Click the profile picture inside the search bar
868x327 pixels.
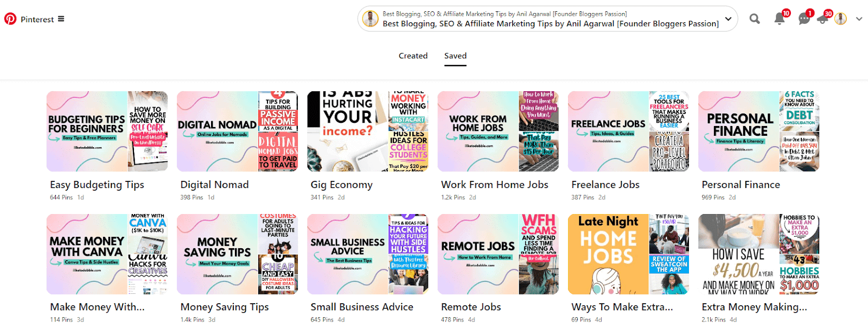[x=369, y=18]
